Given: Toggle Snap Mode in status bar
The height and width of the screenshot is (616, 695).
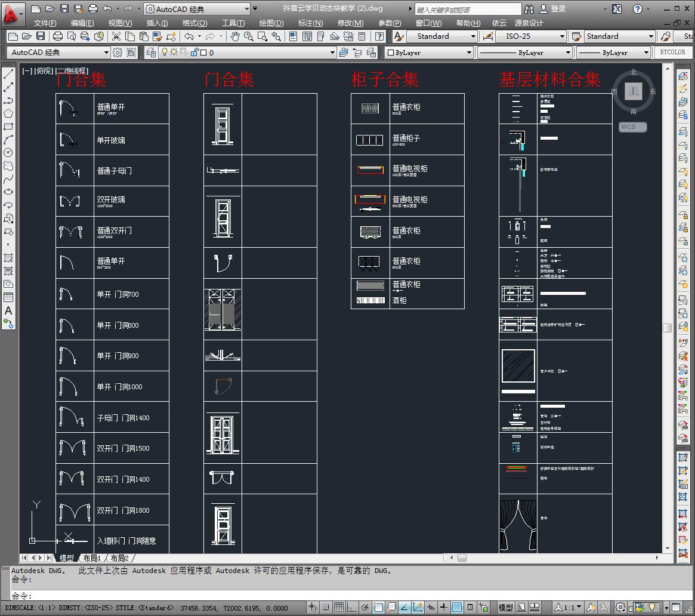Looking at the screenshot, I should pyautogui.click(x=326, y=607).
